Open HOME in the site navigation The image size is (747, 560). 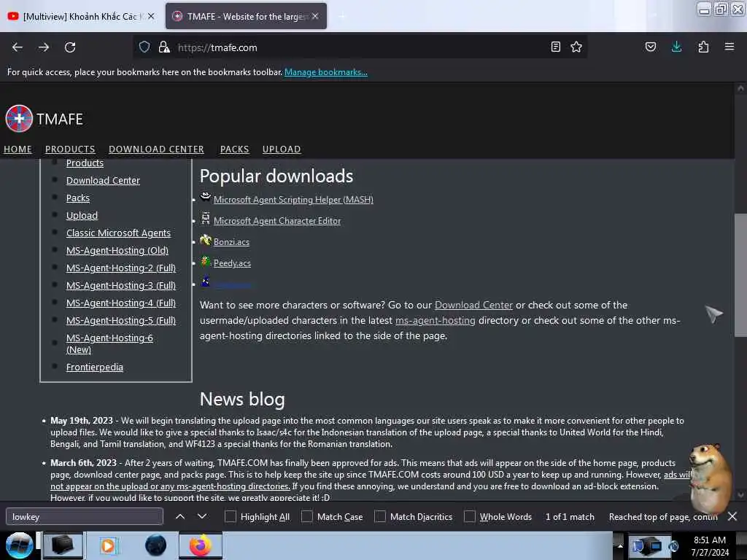pos(18,149)
